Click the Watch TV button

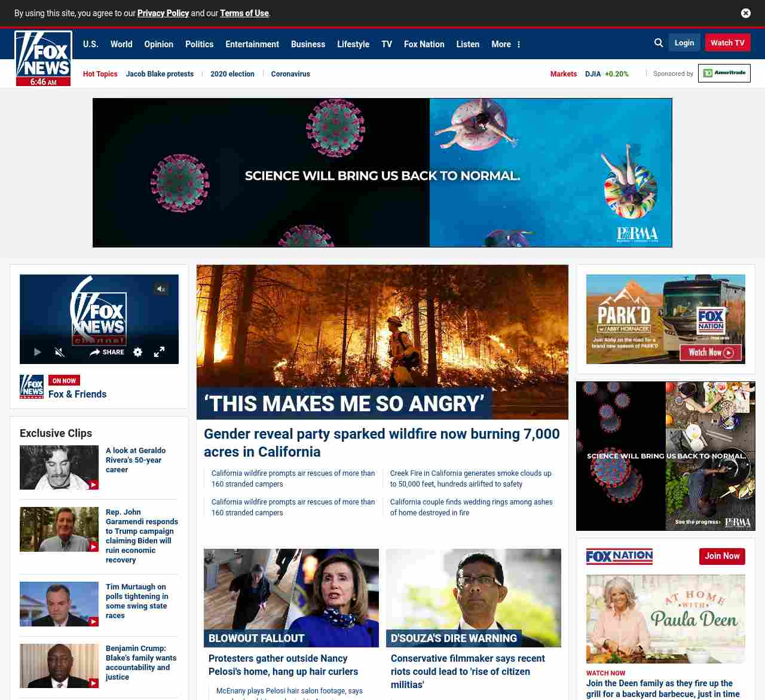(727, 43)
